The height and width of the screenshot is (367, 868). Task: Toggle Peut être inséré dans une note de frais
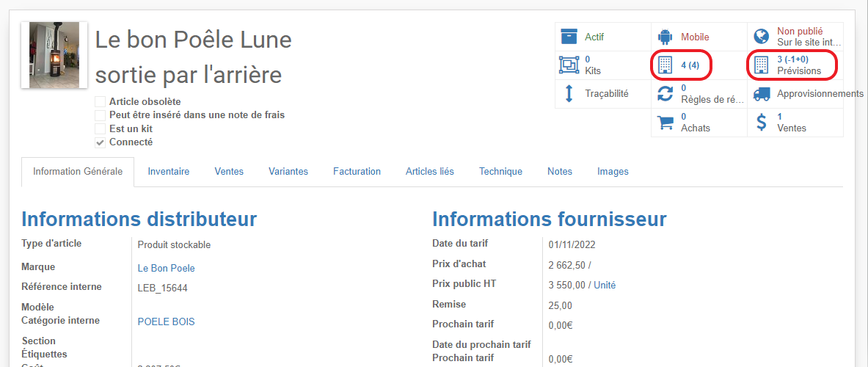[101, 115]
